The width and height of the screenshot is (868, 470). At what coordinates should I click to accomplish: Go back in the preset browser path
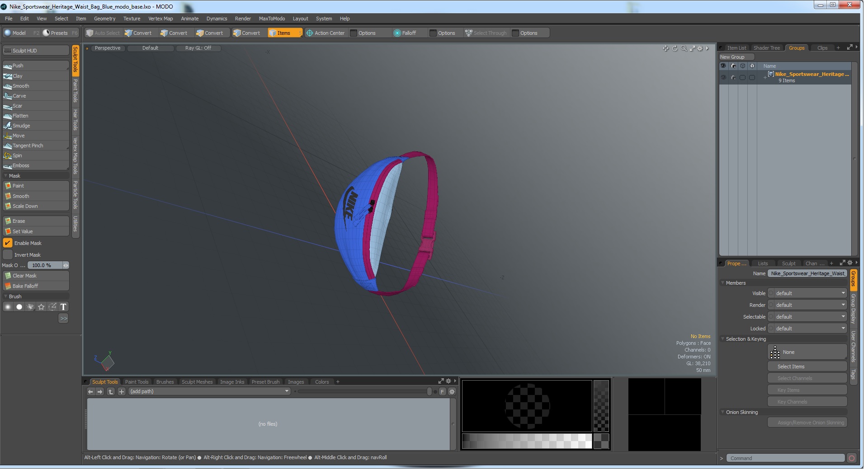point(90,392)
